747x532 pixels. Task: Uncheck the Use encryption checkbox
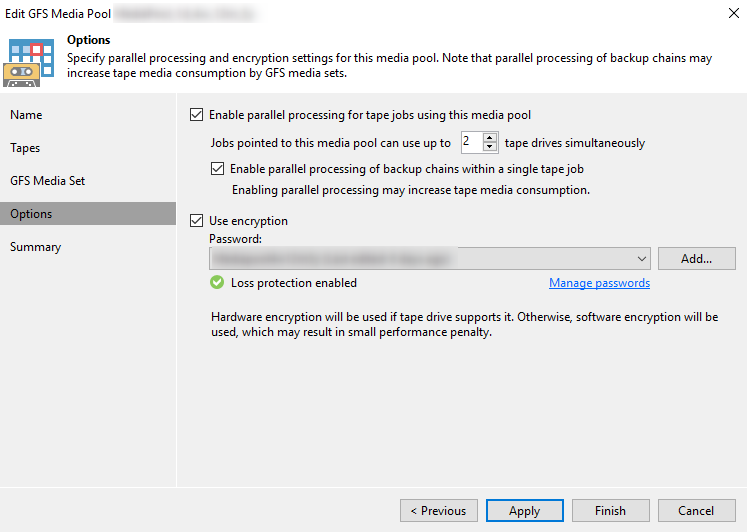click(x=196, y=221)
